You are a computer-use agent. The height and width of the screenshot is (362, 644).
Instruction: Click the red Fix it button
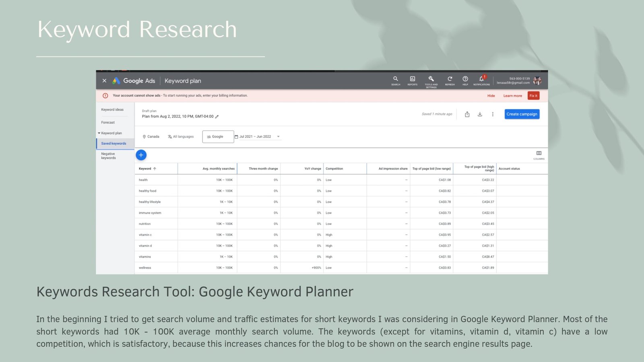[533, 96]
